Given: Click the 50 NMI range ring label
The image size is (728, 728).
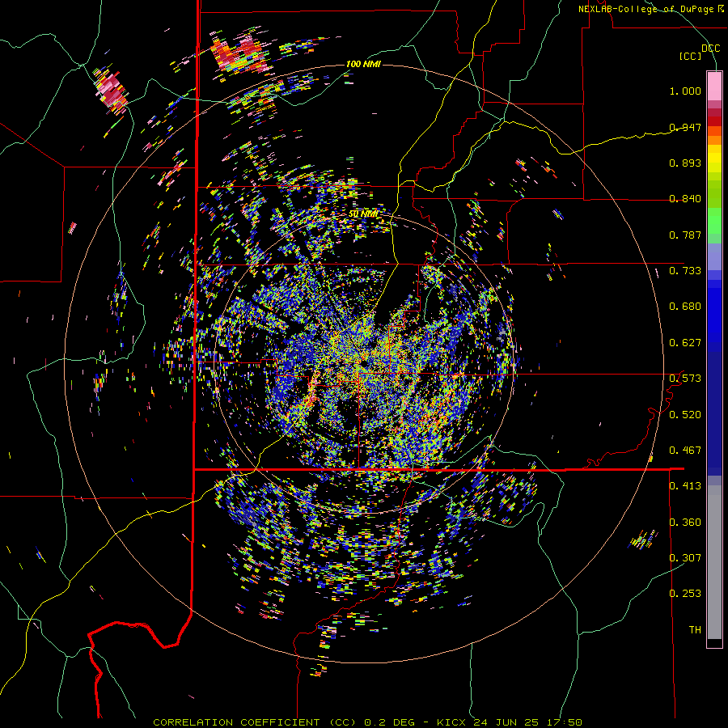Looking at the screenshot, I should point(363,214).
